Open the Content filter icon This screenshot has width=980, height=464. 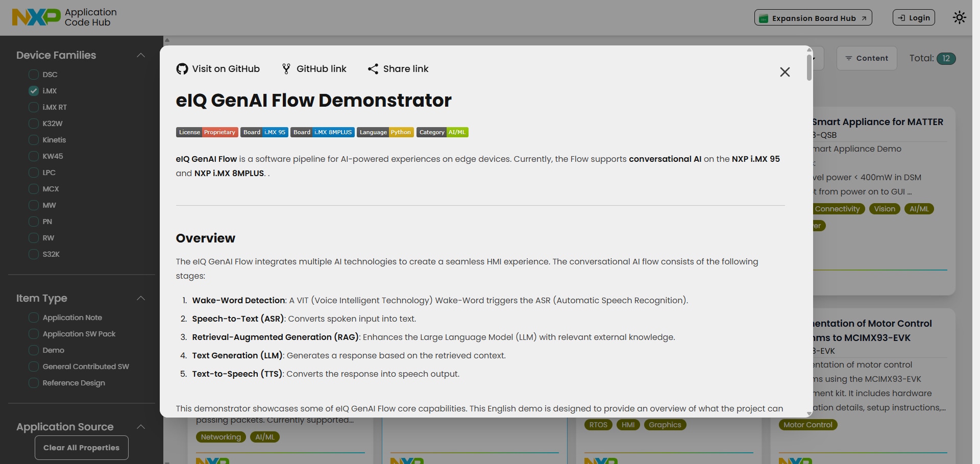pyautogui.click(x=851, y=58)
